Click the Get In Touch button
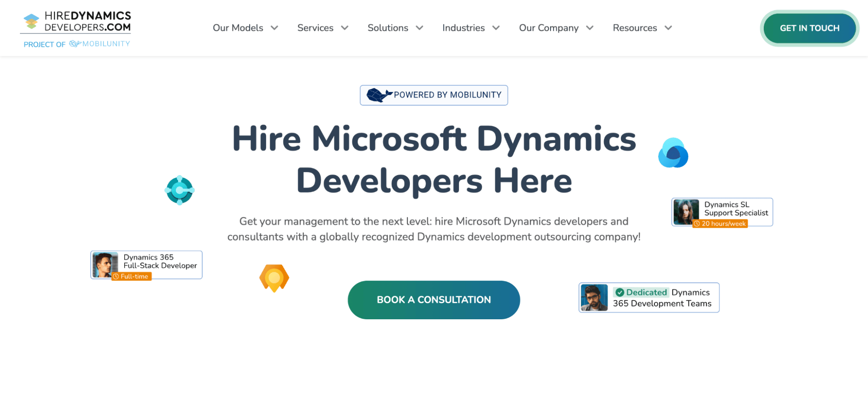The image size is (868, 394). pyautogui.click(x=809, y=28)
